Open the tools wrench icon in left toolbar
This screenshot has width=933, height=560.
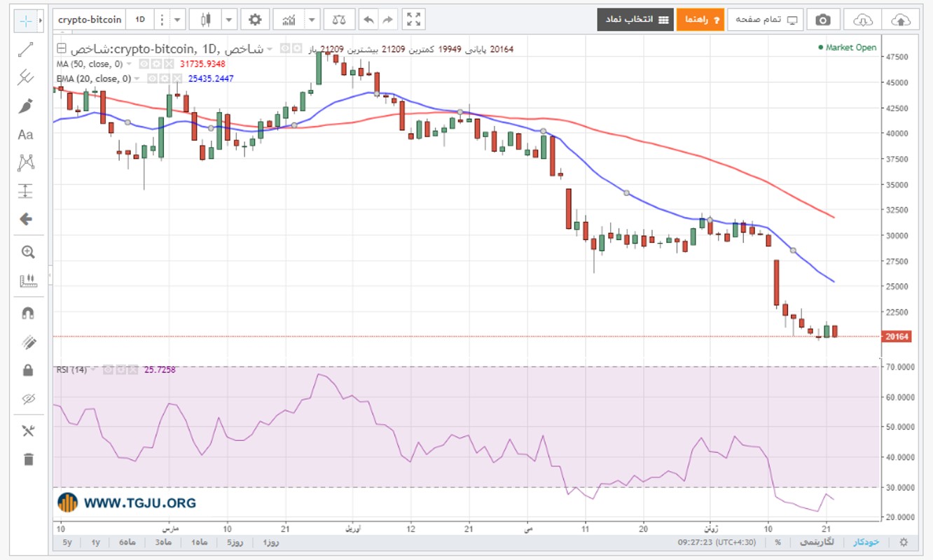click(28, 431)
